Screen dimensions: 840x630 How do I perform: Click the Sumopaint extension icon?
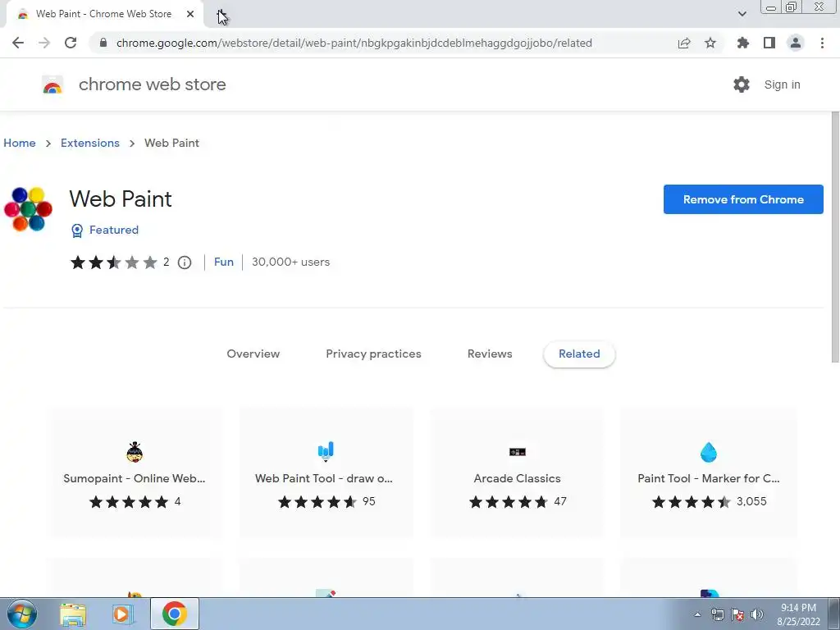[x=135, y=452]
